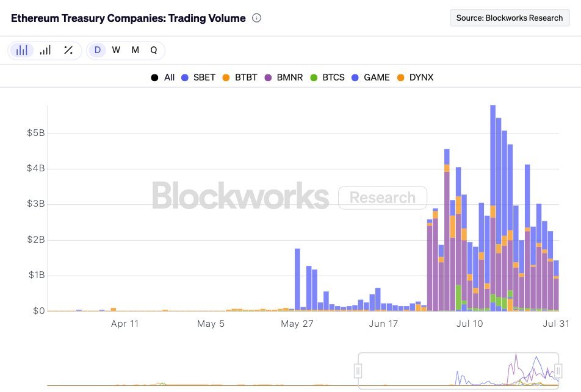Switch to the percentage view icon

[68, 50]
